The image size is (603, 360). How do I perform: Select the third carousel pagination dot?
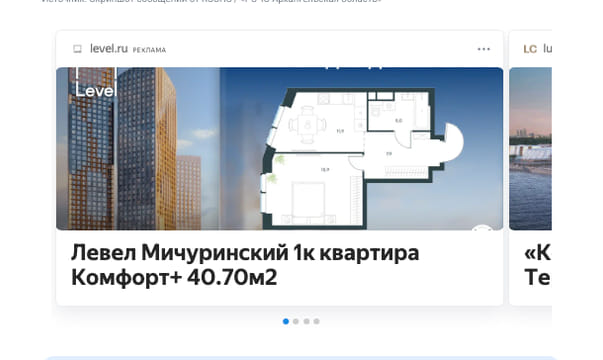(x=306, y=321)
